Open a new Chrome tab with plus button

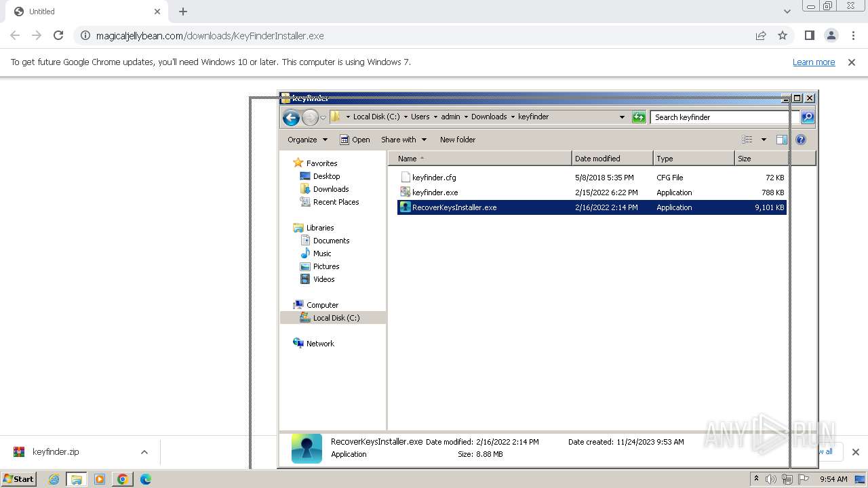[x=183, y=12]
